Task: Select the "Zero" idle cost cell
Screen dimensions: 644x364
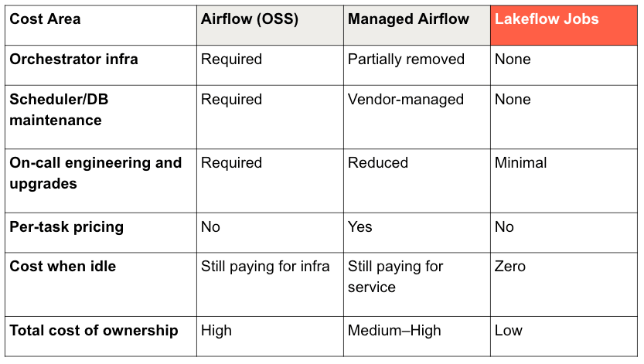Action: 509,267
